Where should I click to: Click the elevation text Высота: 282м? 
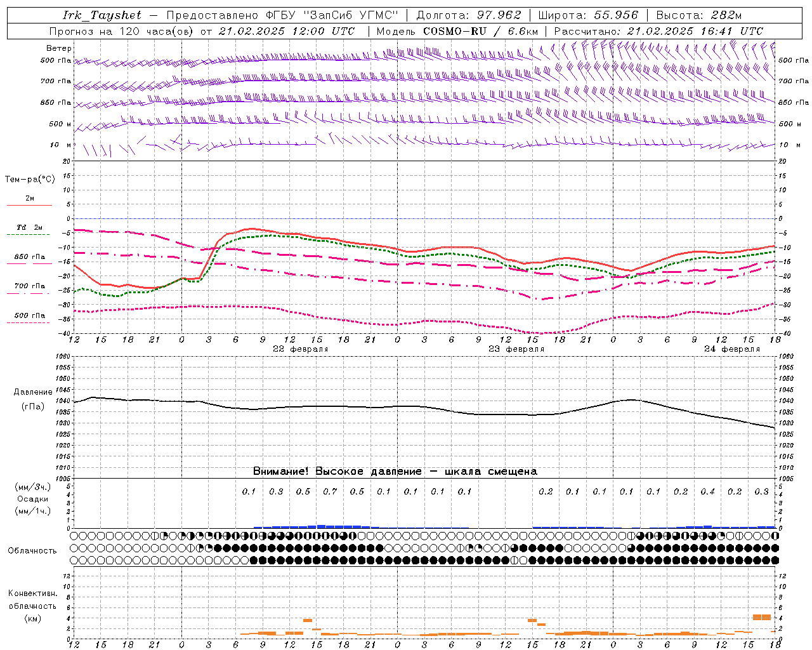[698, 15]
